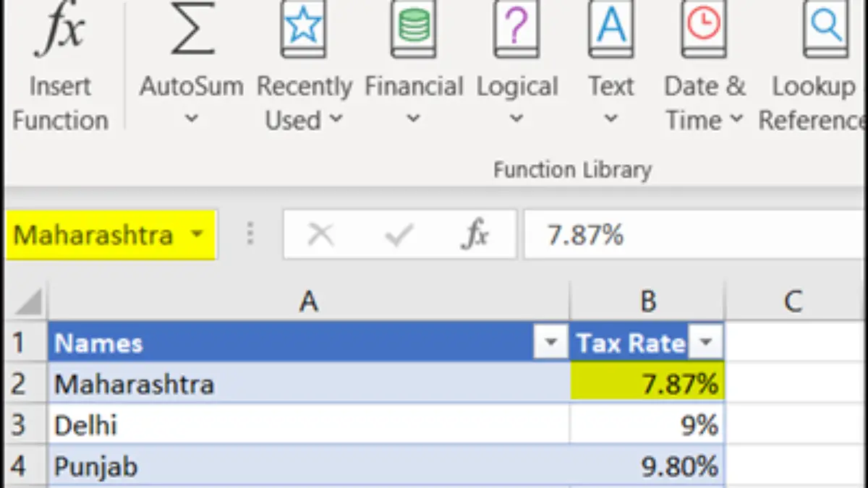Select row 4 header

(24, 466)
